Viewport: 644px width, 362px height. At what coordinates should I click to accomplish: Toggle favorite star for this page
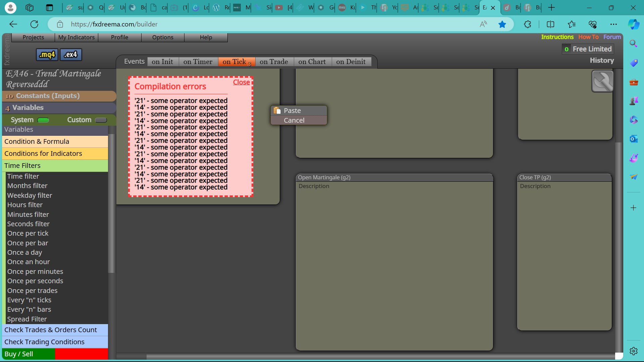[x=502, y=24]
